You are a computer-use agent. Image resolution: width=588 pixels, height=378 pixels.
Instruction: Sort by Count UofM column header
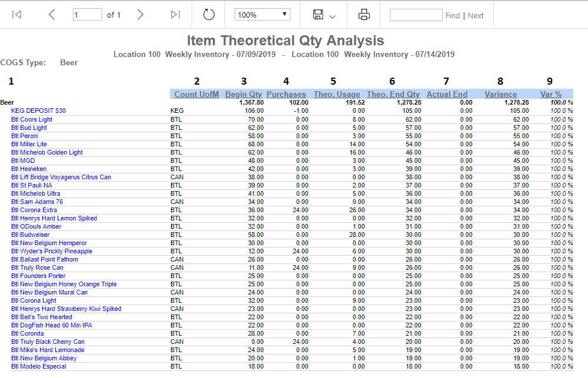click(x=196, y=94)
